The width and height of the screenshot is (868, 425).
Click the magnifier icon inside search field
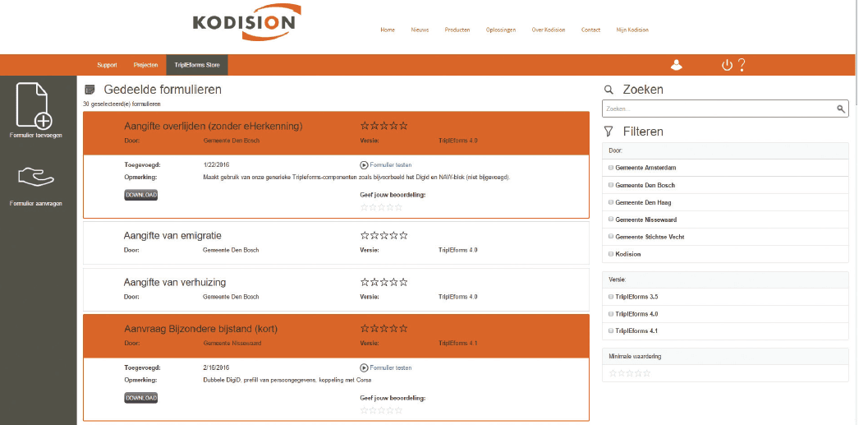841,109
